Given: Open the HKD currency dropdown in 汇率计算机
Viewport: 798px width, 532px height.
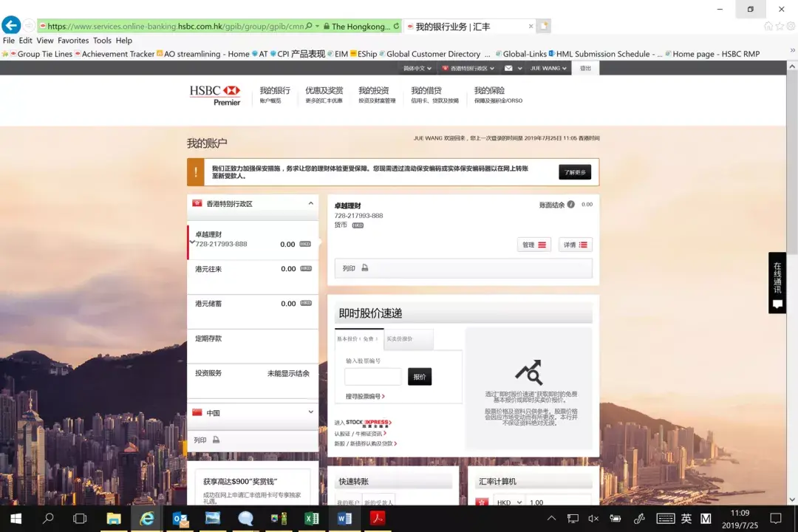Looking at the screenshot, I should pos(508,502).
